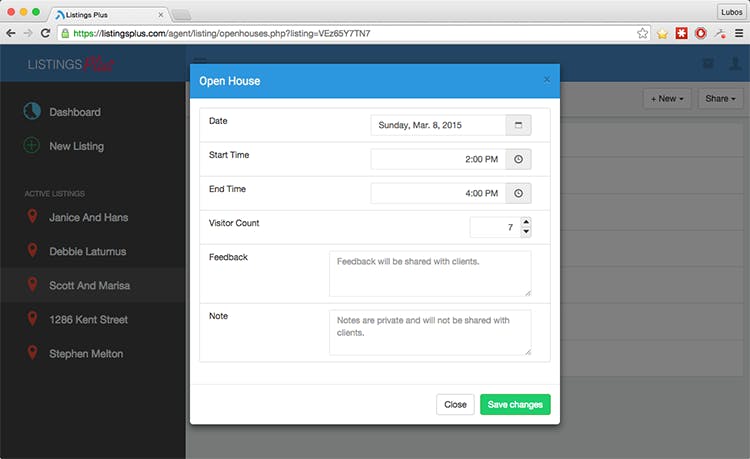Click the 1286 Kent Street map pin

[x=32, y=318]
